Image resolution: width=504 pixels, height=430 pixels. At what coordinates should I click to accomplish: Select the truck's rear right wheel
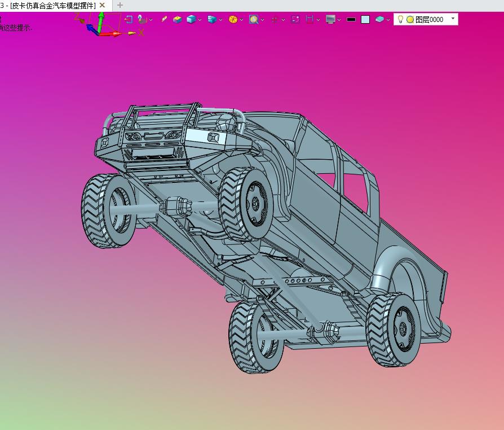tap(393, 329)
